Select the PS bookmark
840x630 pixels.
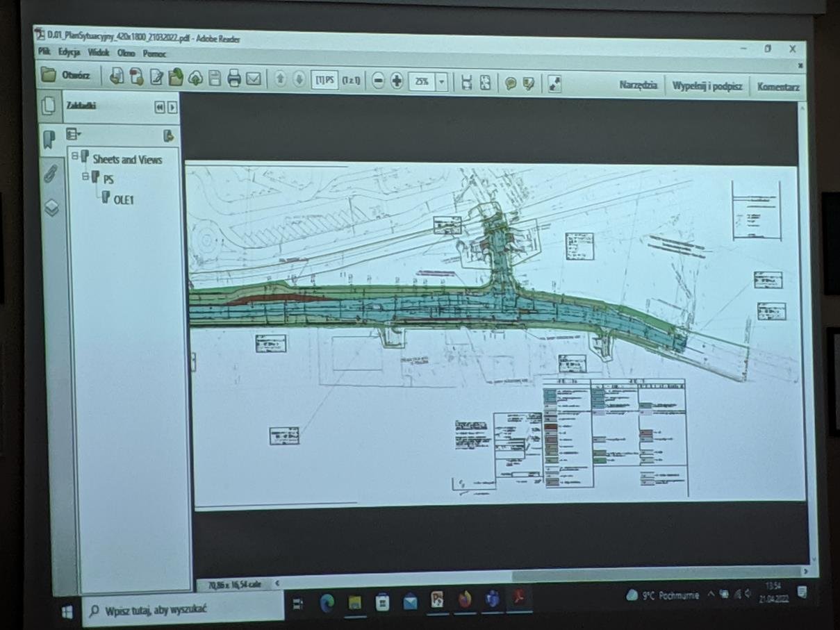tap(108, 179)
